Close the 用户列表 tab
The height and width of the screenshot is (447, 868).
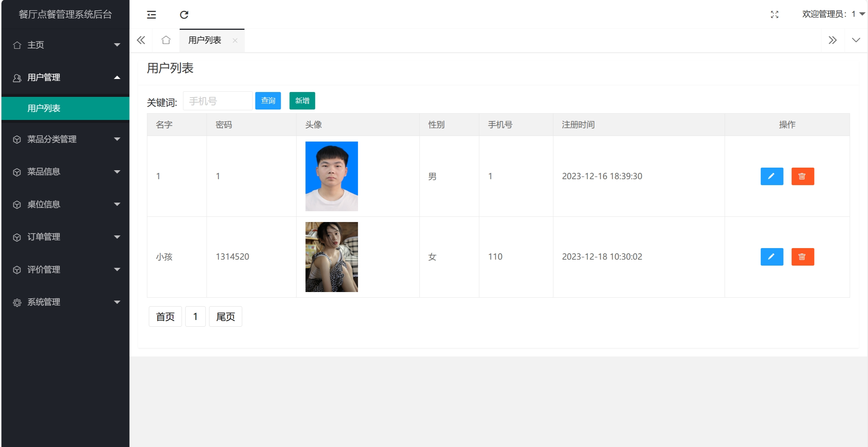[235, 41]
